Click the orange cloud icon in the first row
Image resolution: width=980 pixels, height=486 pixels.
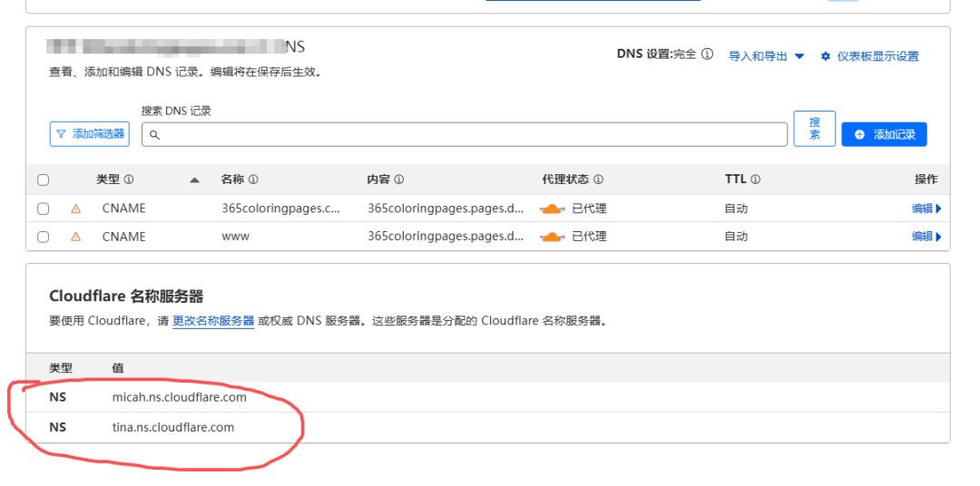[552, 209]
